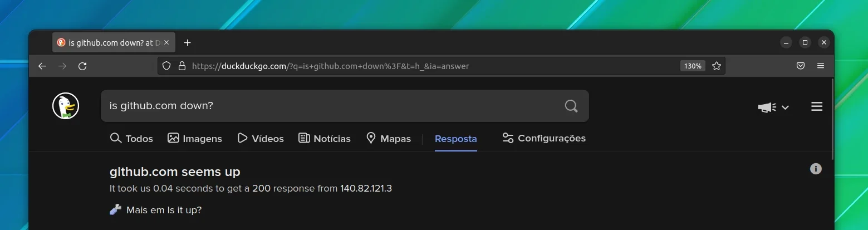Go back using the browser back arrow

(42, 66)
